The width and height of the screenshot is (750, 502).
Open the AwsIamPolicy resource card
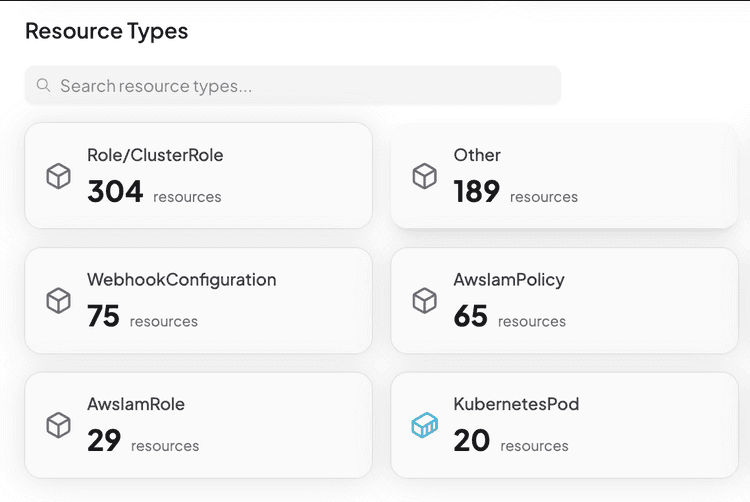point(564,301)
